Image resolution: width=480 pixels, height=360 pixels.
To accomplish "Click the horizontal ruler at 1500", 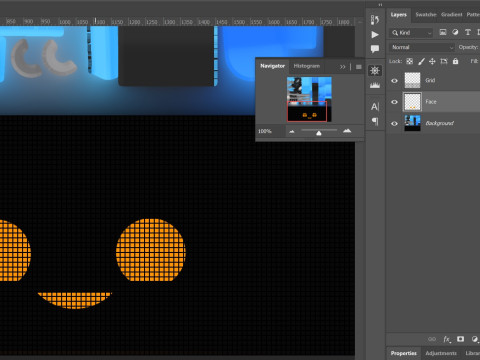I will tap(239, 22).
